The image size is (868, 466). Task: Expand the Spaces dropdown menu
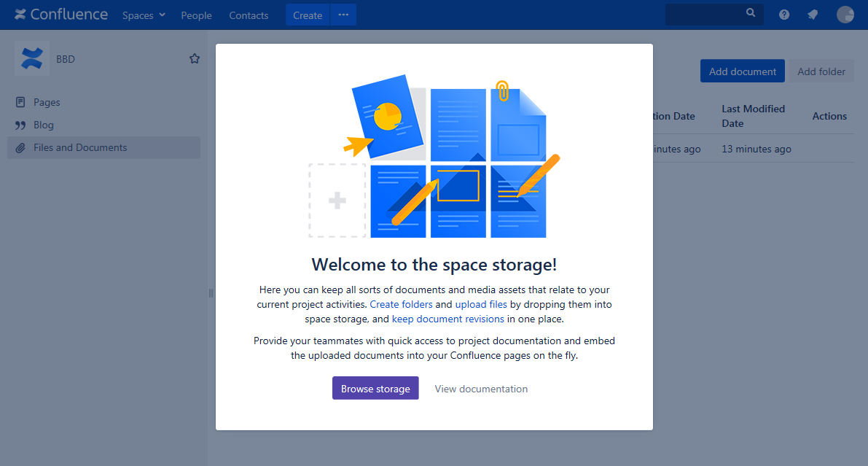144,15
